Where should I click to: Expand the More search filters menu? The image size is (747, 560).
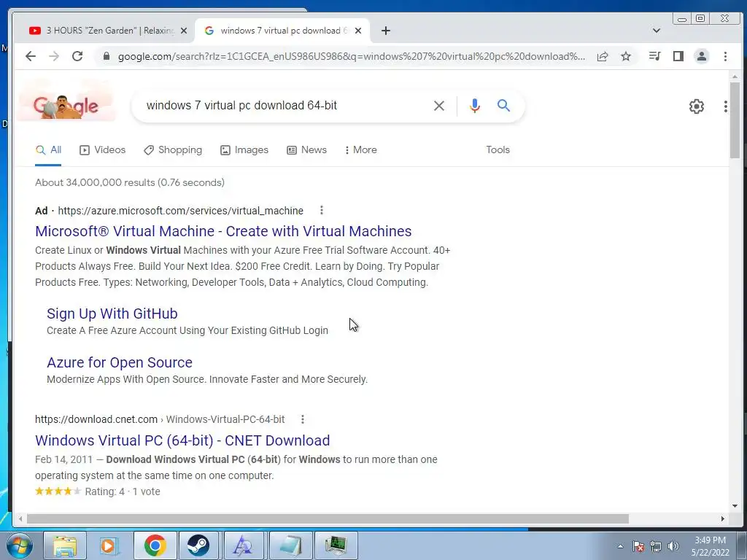(x=360, y=149)
